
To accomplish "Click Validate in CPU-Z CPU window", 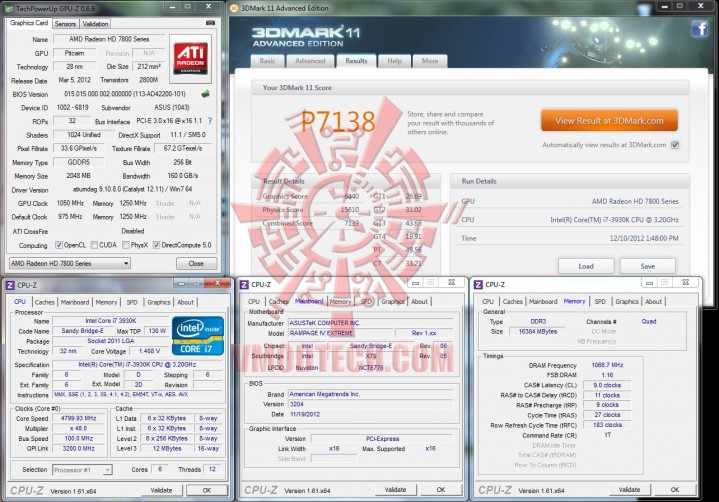I will [161, 490].
